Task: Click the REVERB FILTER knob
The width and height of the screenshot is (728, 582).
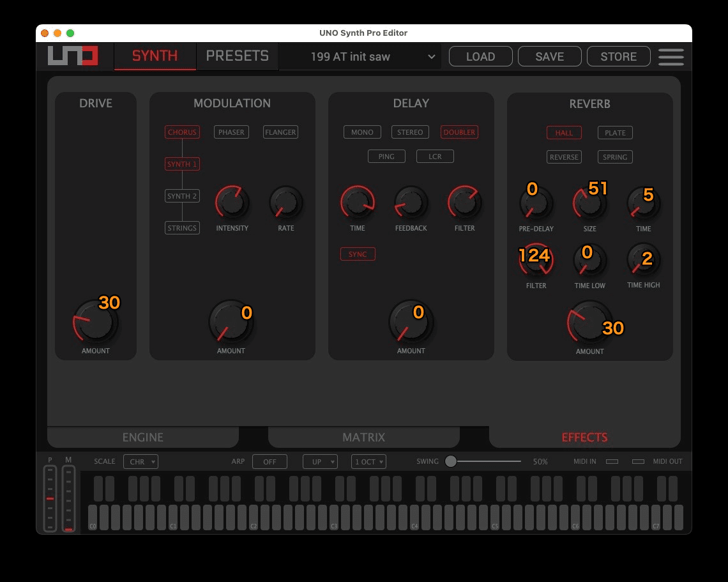Action: (x=536, y=260)
